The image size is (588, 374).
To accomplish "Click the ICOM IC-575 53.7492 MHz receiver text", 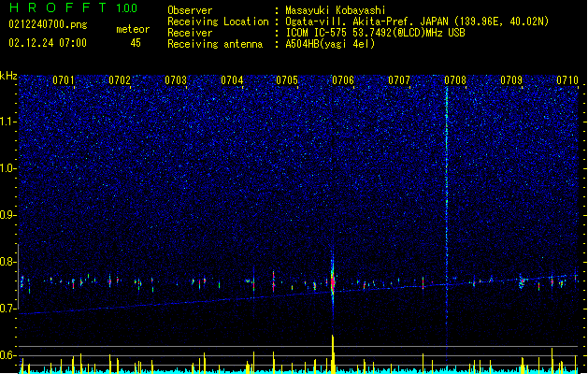I will click(376, 33).
